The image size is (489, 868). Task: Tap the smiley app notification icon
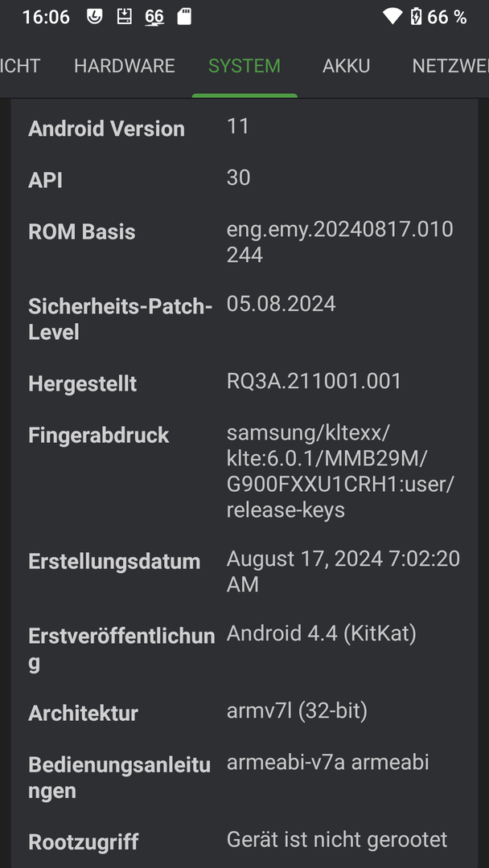click(x=95, y=16)
